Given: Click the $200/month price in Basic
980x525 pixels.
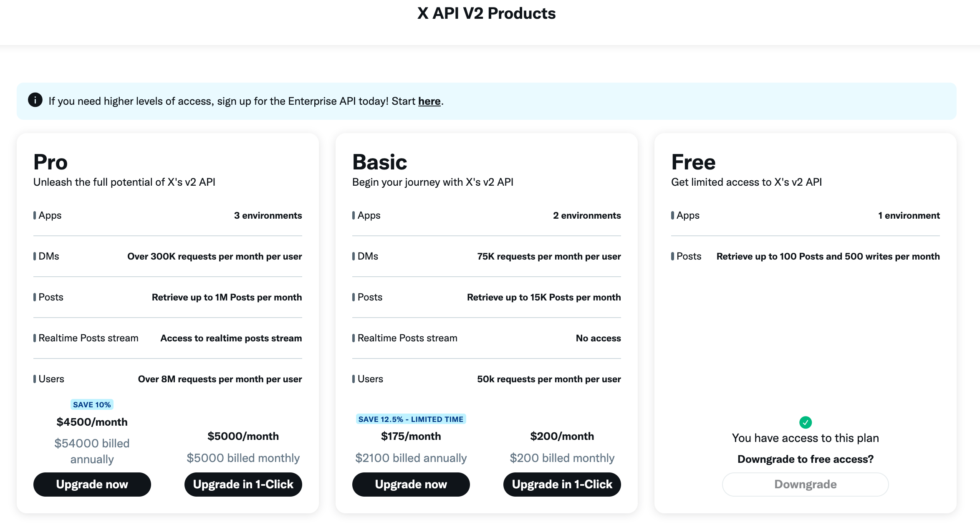Looking at the screenshot, I should [562, 436].
